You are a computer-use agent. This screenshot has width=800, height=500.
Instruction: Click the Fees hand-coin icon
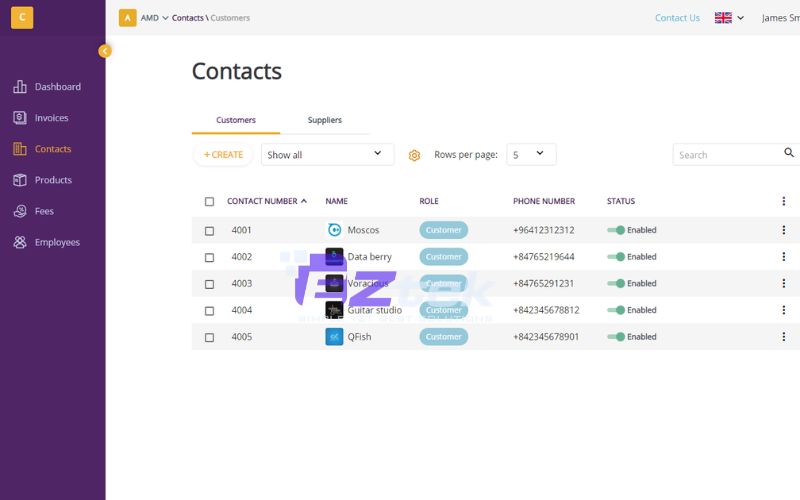point(20,211)
